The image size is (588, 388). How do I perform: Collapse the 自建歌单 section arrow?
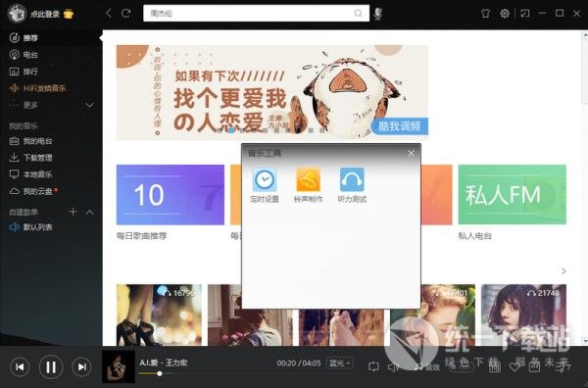pos(90,213)
